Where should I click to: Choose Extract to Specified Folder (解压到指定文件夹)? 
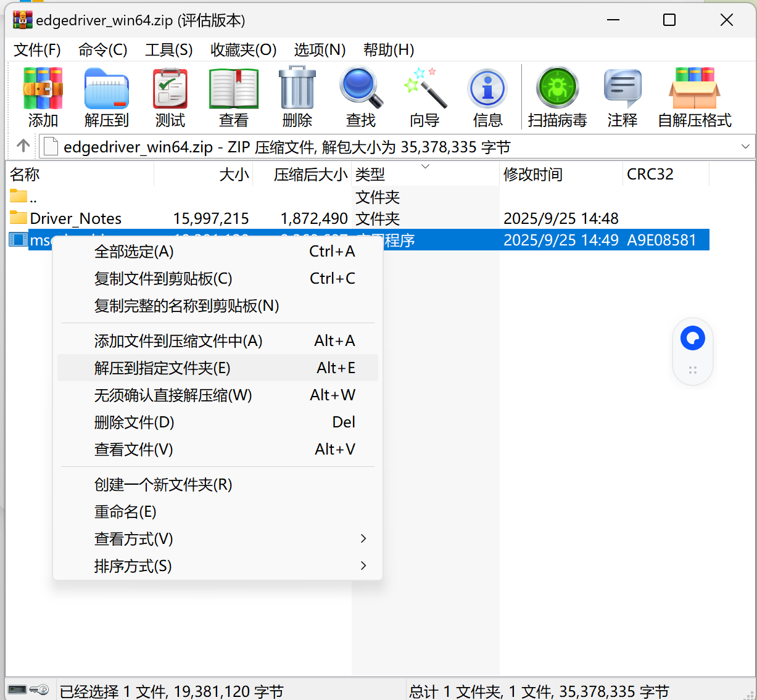coord(217,368)
